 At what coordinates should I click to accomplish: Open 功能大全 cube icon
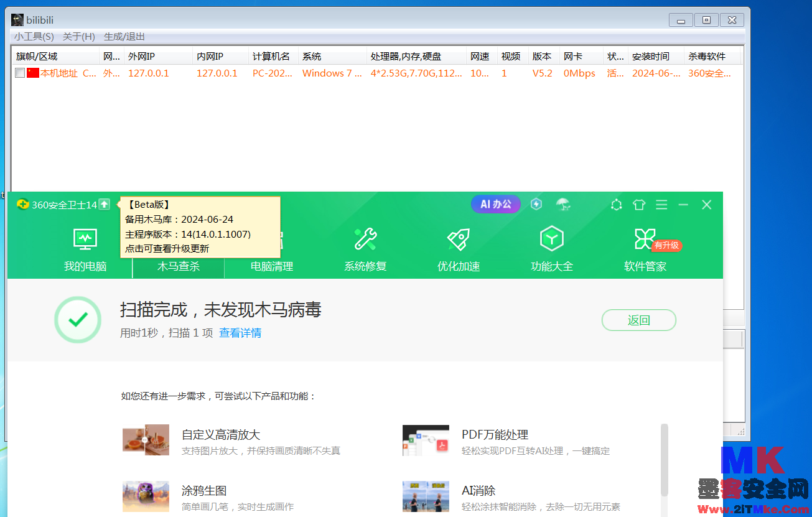[552, 239]
